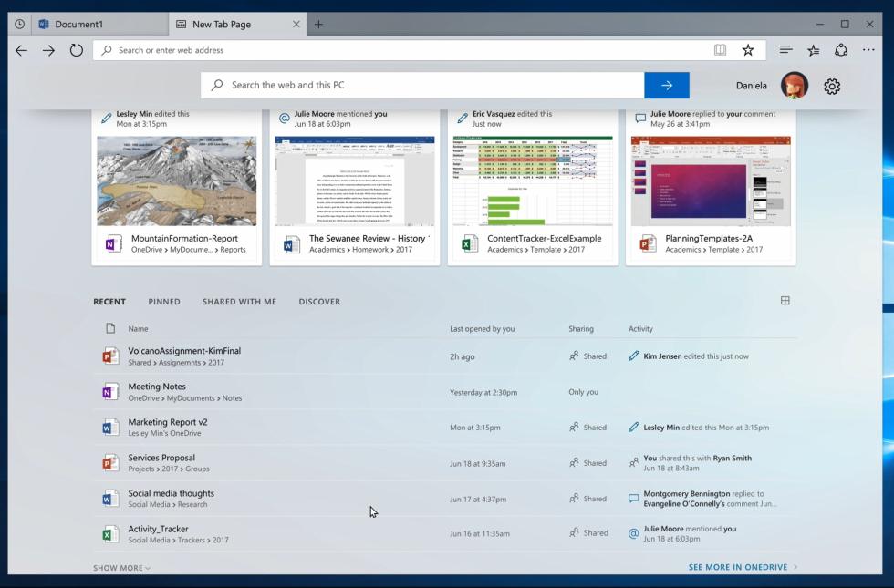
Task: Open page settings gear icon
Action: click(831, 86)
